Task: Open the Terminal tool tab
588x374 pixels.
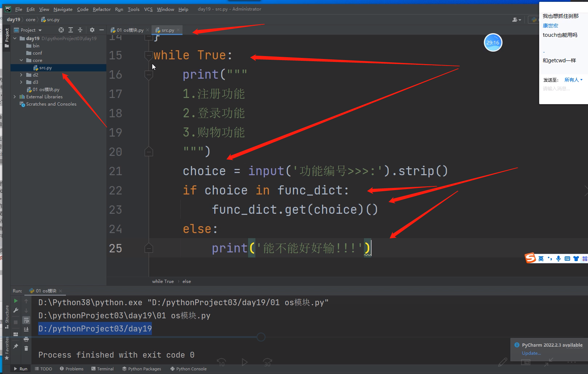Action: [102, 369]
